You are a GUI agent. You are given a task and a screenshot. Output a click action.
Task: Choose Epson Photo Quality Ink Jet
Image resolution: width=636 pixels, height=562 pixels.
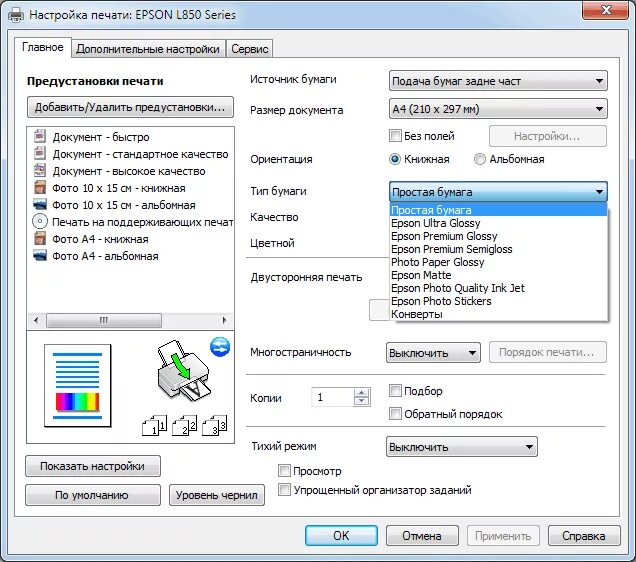(498, 288)
